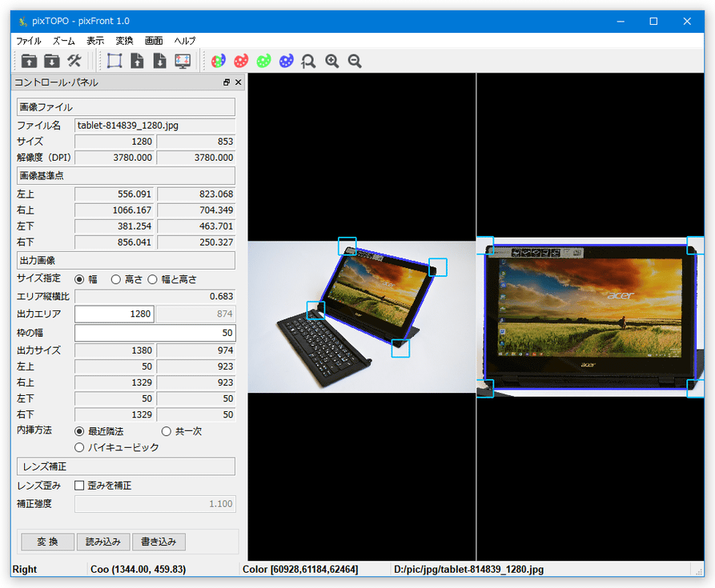Click the レンズ補正 section header

coord(126,466)
